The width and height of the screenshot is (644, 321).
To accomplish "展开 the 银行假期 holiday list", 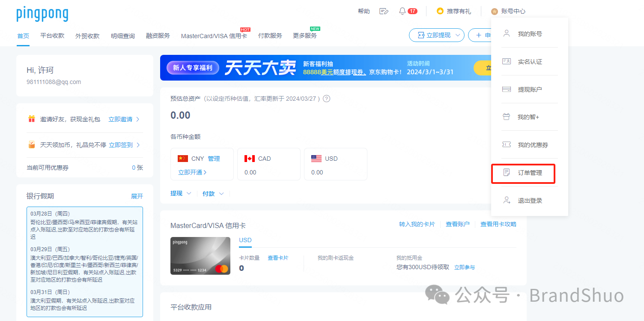I will point(138,196).
